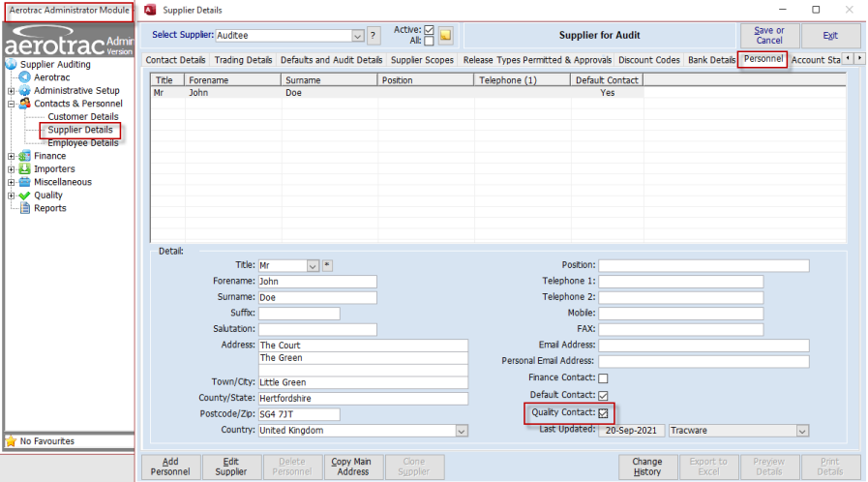Open the Select Supplier dropdown

358,36
